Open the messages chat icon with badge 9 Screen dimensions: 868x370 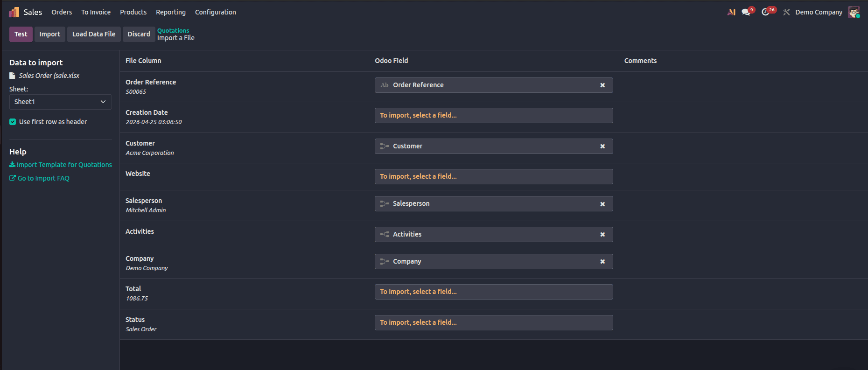coord(746,12)
